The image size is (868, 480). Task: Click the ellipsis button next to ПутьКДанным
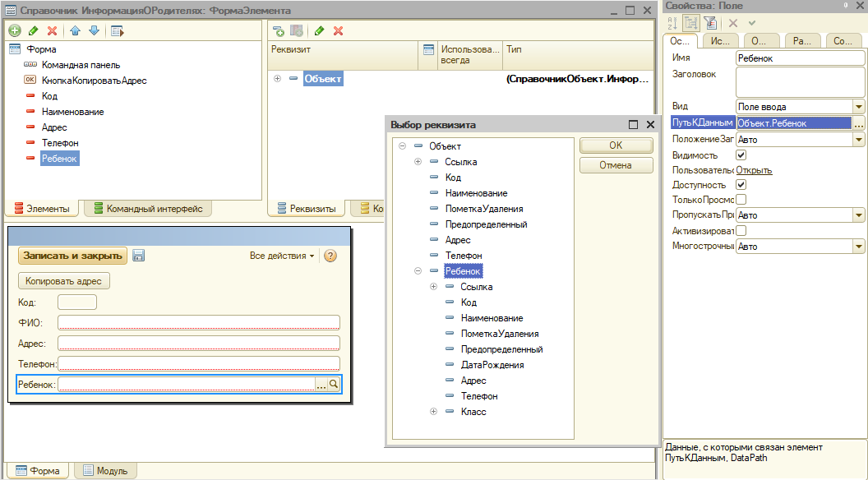[859, 123]
